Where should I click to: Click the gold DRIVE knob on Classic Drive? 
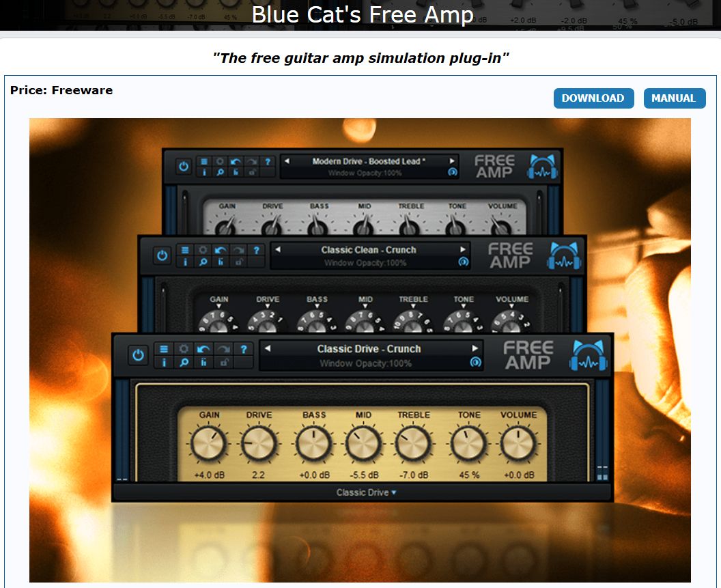[259, 444]
